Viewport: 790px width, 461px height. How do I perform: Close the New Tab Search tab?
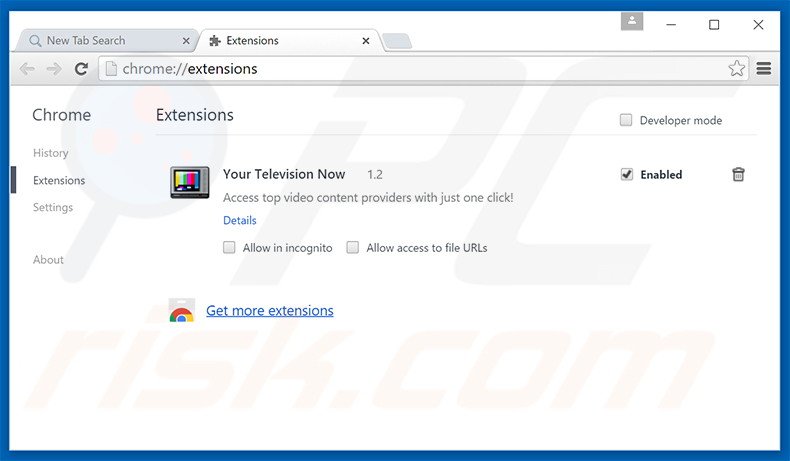[x=186, y=41]
